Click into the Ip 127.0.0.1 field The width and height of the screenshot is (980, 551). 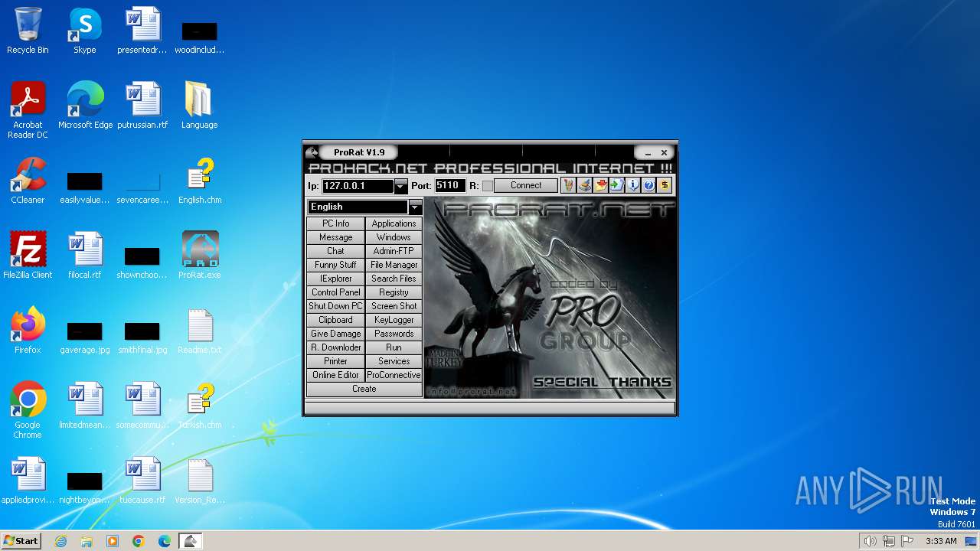tap(358, 186)
